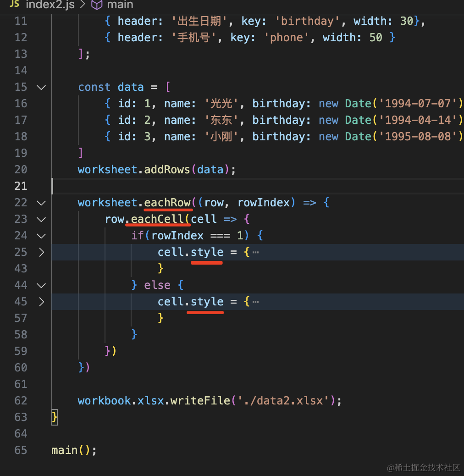Expand the folded cell.style on line 25
This screenshot has width=464, height=476.
tap(41, 252)
